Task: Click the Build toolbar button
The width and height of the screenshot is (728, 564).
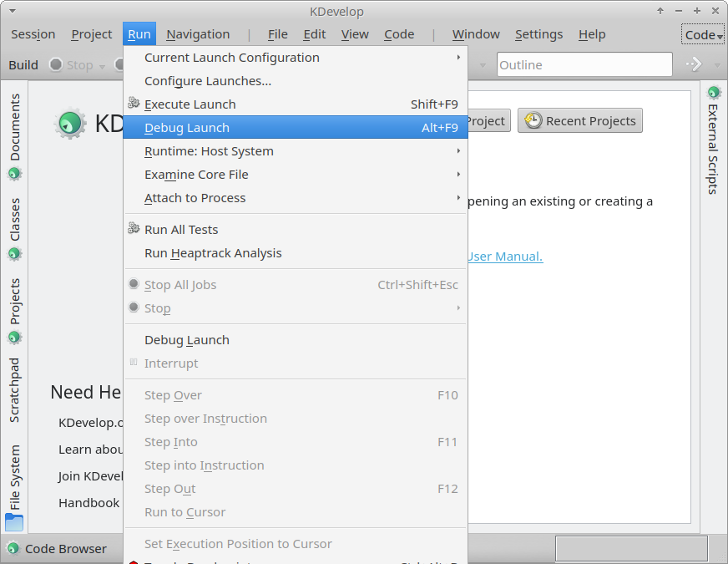Action: [x=23, y=65]
